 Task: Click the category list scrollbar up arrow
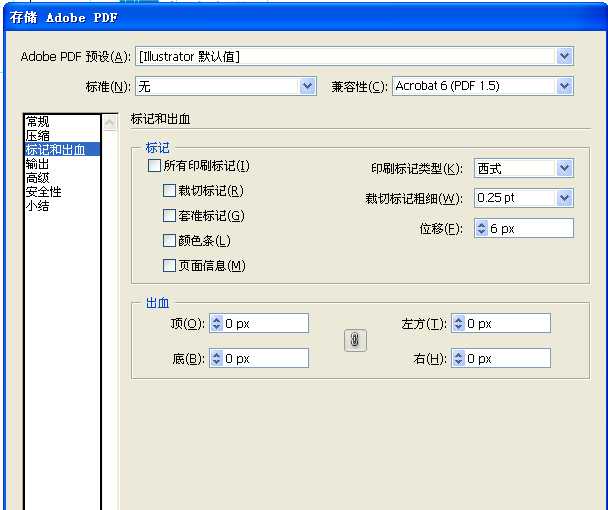110,123
